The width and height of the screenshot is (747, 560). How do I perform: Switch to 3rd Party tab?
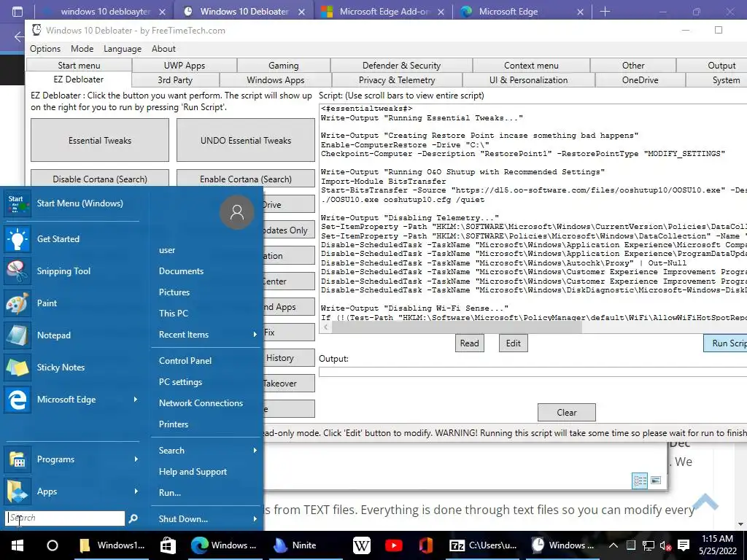point(175,80)
